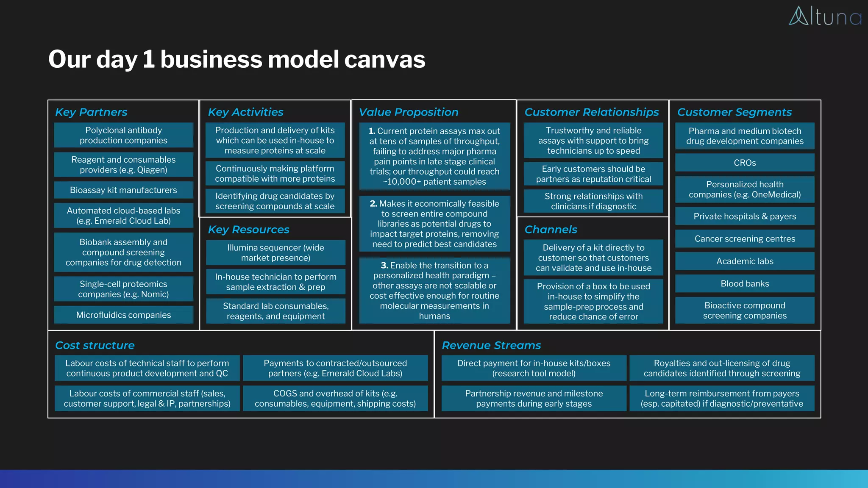The width and height of the screenshot is (868, 488).
Task: Select 'Labour costs of technical staff' box
Action: click(147, 368)
